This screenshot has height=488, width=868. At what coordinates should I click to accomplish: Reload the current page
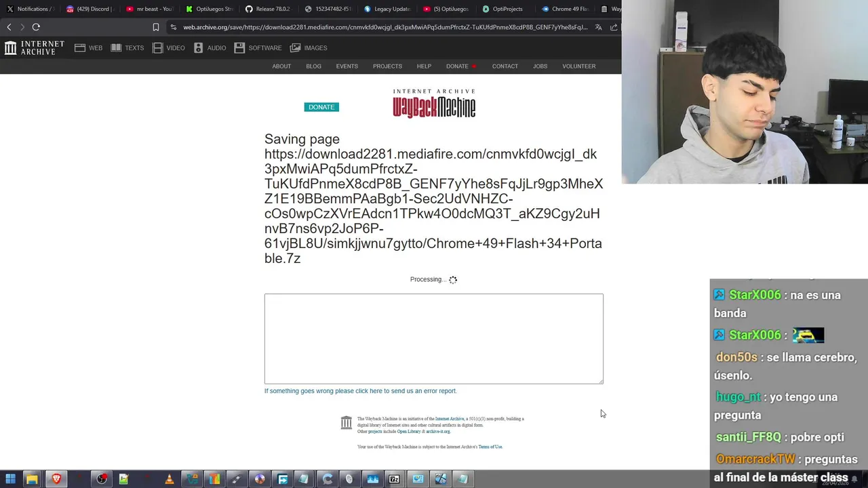pos(36,27)
